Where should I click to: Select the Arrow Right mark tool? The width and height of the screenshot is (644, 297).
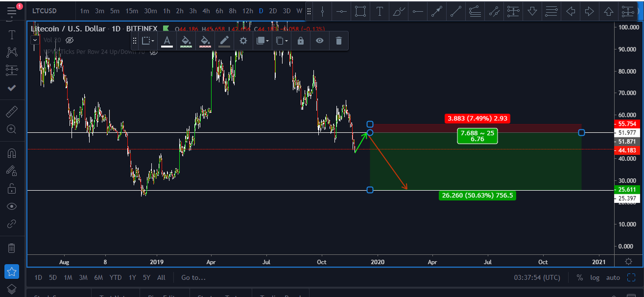tap(589, 11)
